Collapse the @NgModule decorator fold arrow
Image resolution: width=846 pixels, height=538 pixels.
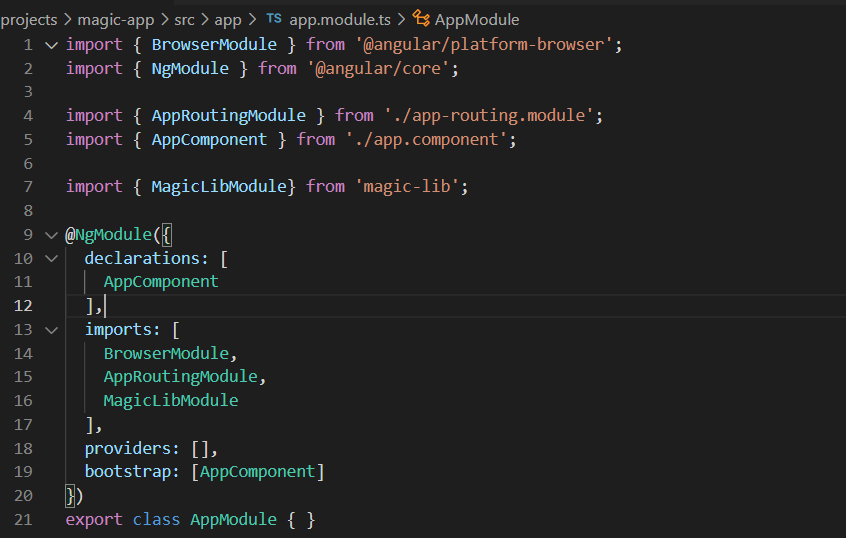51,235
